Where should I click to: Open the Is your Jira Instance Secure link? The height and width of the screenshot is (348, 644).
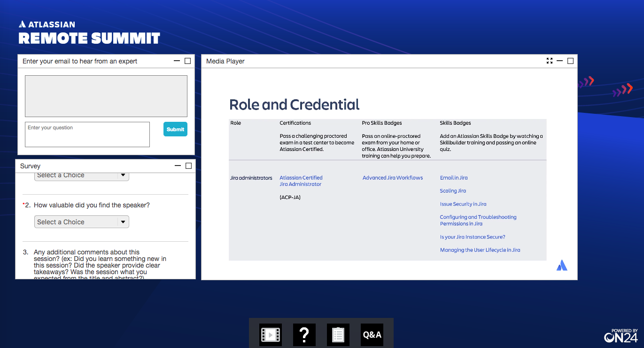(473, 237)
